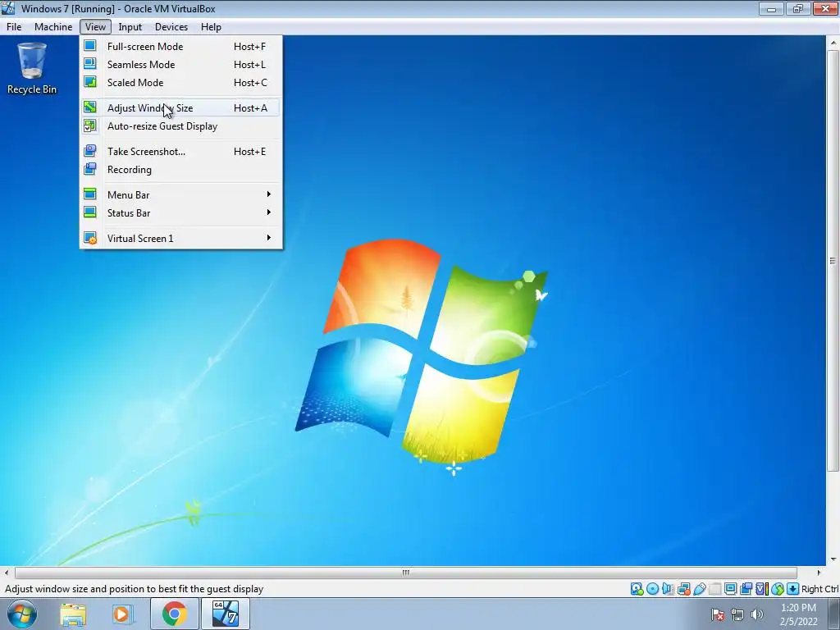The height and width of the screenshot is (630, 840).
Task: Click the horizontal scrollbar left arrow
Action: 7,573
